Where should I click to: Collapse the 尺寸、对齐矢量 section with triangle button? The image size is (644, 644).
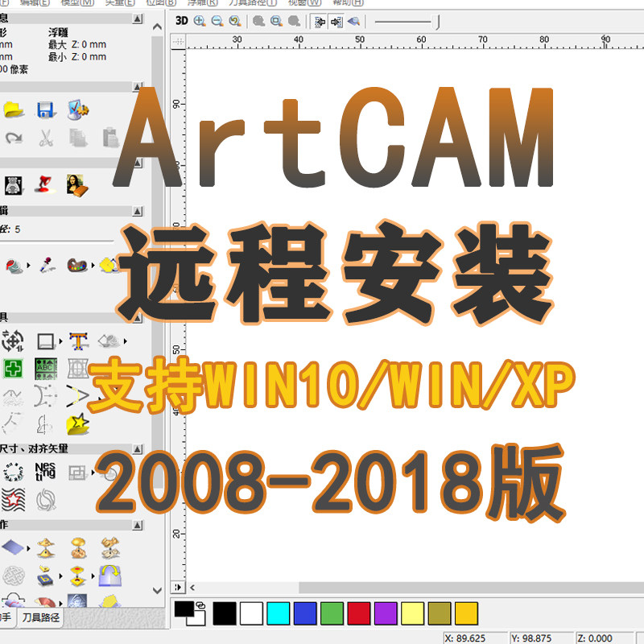click(138, 449)
